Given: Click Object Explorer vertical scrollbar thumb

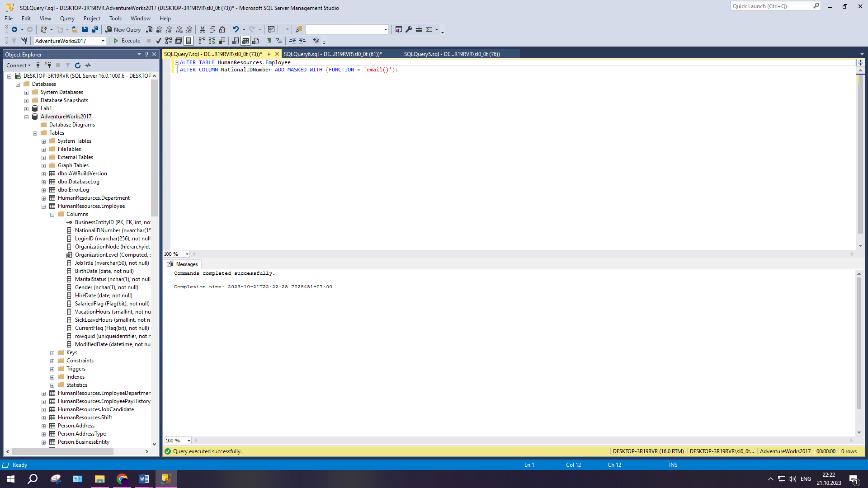Looking at the screenshot, I should tap(155, 149).
